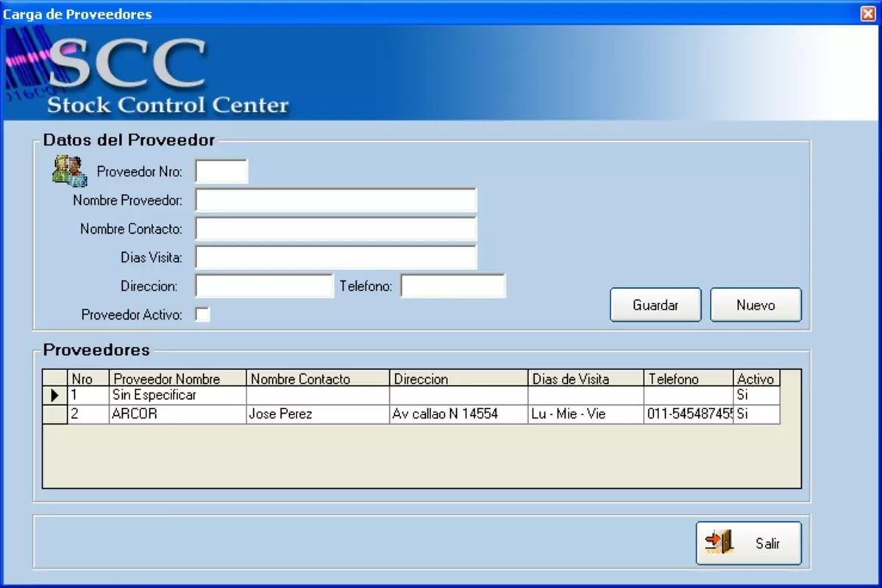Focus the Dias Visita input field
Image resolution: width=882 pixels, height=588 pixels.
coord(336,257)
